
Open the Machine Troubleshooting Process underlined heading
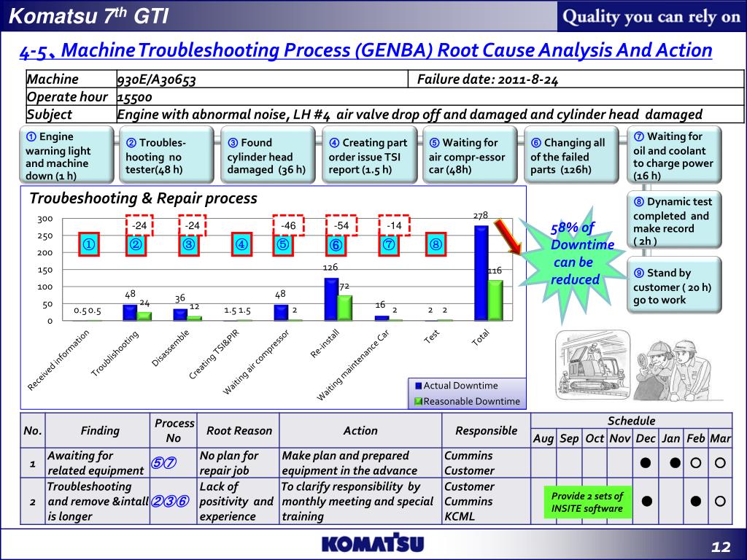pos(365,50)
